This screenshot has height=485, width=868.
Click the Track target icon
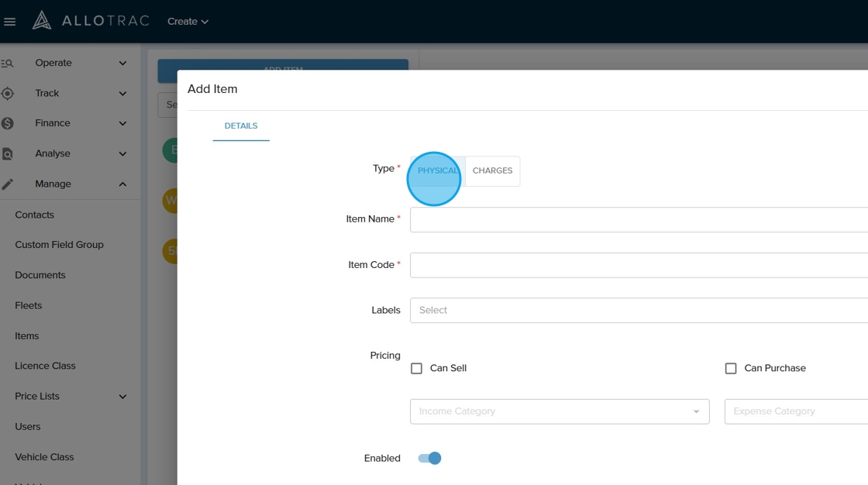(x=8, y=94)
